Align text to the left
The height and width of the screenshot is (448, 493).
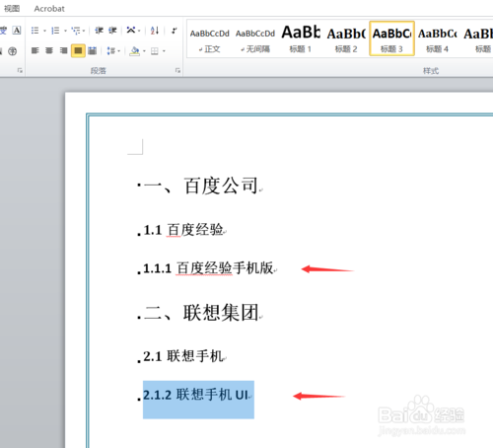(35, 50)
